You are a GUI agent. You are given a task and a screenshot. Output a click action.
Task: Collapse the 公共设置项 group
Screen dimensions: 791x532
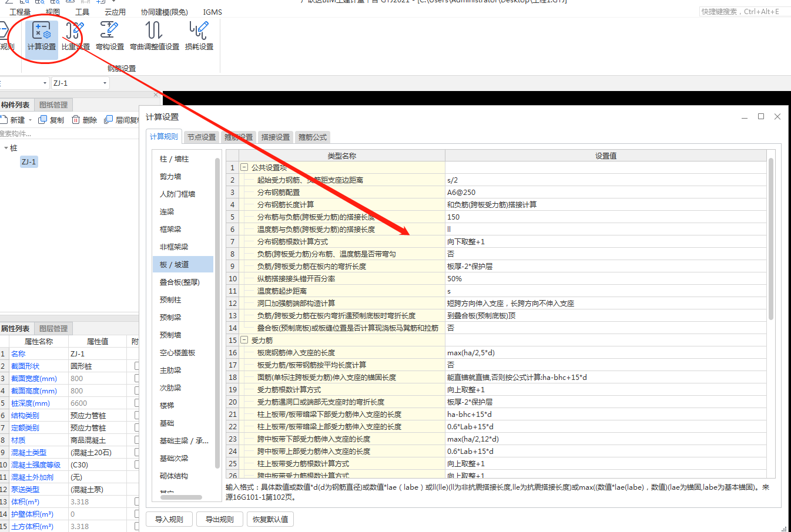244,167
